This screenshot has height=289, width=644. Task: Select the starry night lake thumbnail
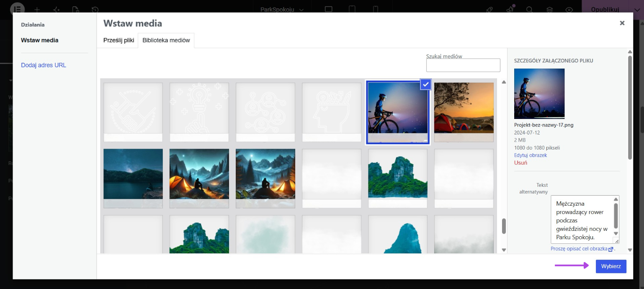pos(133,178)
